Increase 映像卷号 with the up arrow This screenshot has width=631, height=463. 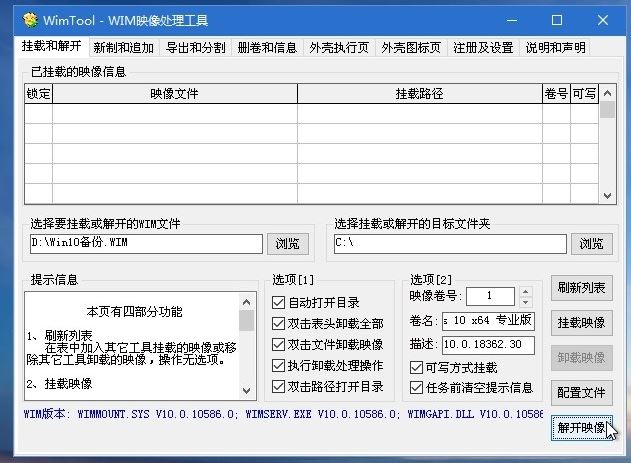pyautogui.click(x=526, y=292)
